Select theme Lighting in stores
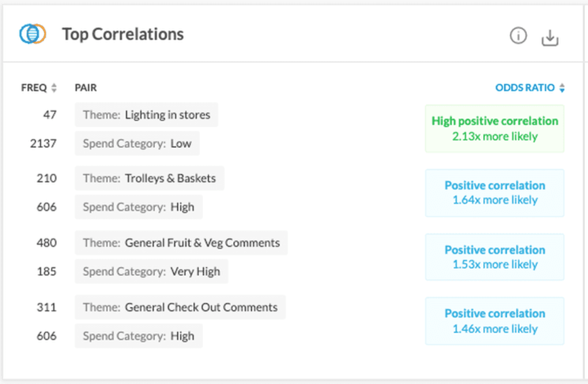588x384 pixels. [x=146, y=115]
